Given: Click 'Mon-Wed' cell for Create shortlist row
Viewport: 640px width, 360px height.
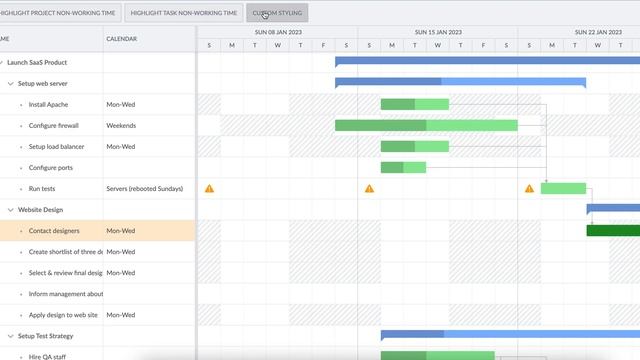Looking at the screenshot, I should (149, 252).
